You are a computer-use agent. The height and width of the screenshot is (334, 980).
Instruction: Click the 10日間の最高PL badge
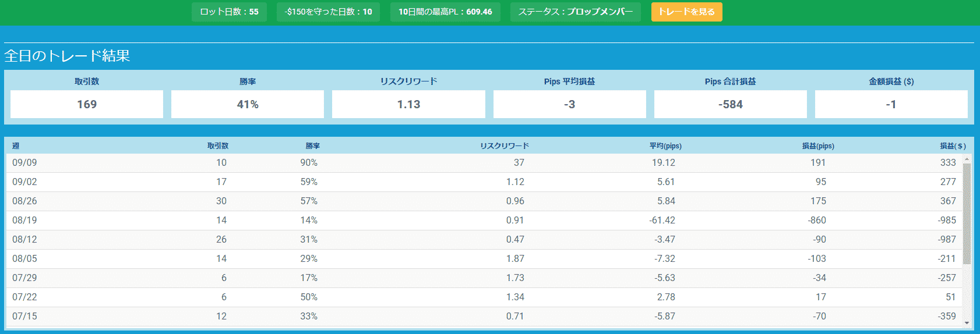click(445, 12)
